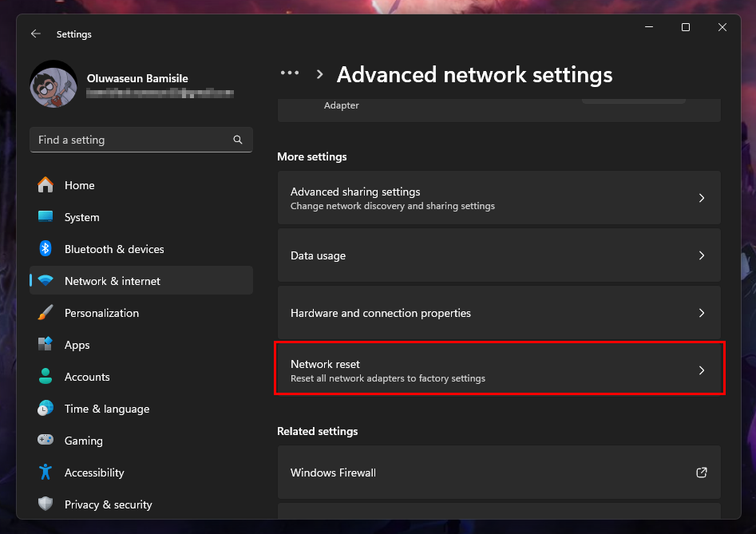Open the Time & language label
The width and height of the screenshot is (756, 534).
point(107,409)
